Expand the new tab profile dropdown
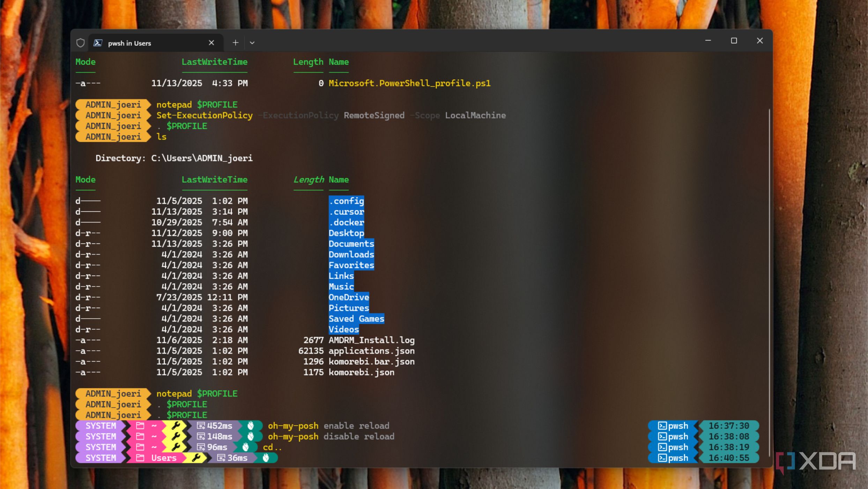 click(x=252, y=43)
